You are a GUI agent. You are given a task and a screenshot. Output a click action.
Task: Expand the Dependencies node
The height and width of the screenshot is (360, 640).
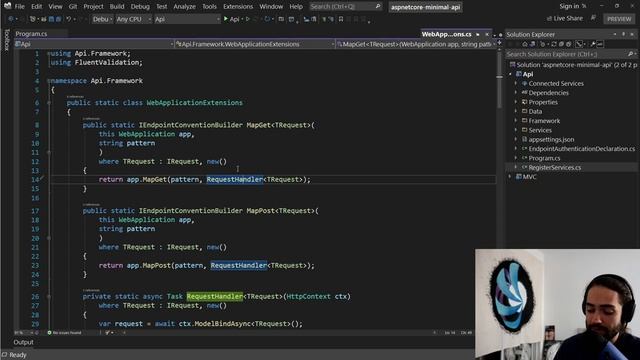tap(516, 93)
